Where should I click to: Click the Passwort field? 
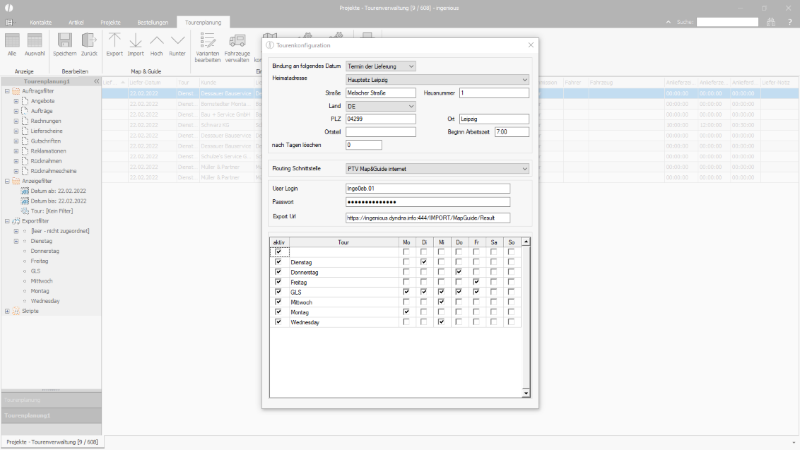[428, 202]
